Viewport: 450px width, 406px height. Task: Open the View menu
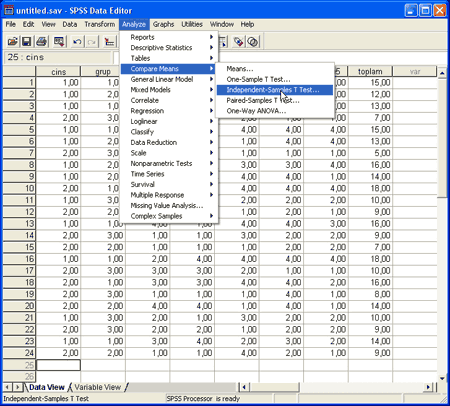point(48,24)
